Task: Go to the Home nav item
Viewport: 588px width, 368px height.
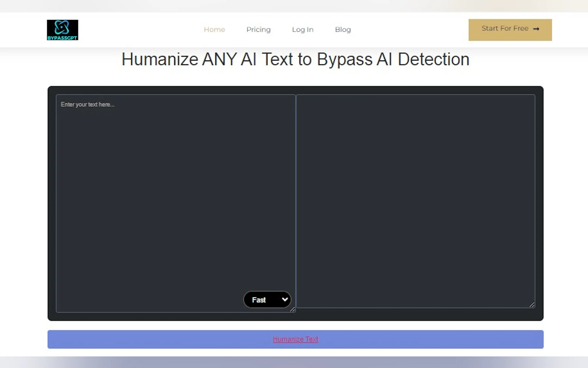Action: [x=214, y=30]
